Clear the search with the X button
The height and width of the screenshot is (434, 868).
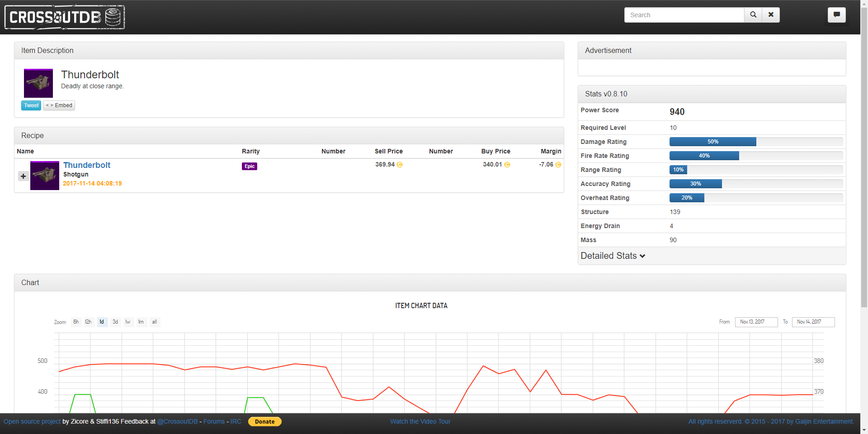point(771,15)
